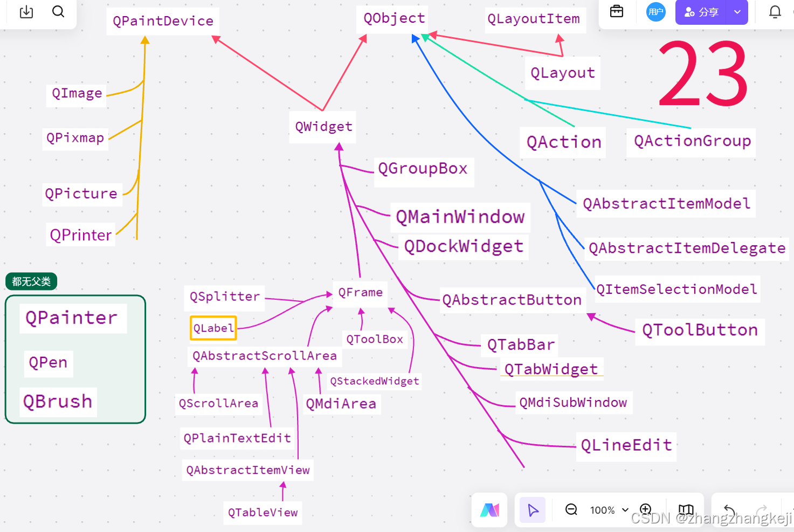The image size is (794, 532).
Task: Select the QAbstractItemView node
Action: coord(248,471)
